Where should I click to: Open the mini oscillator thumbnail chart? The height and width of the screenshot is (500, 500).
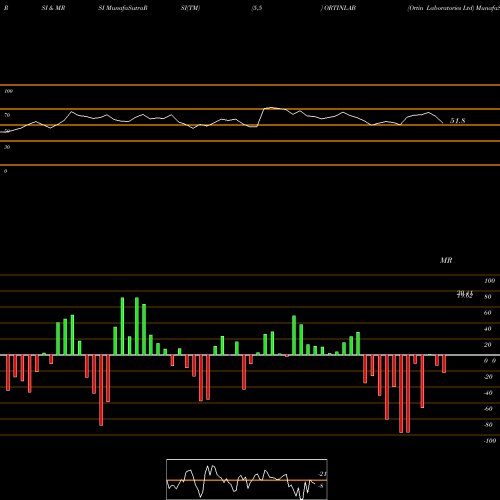tap(247, 479)
